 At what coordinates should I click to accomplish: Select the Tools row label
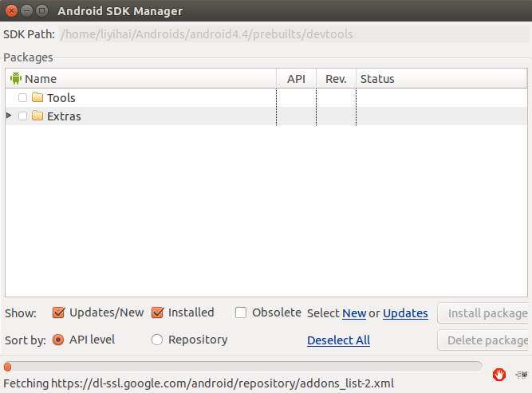[x=61, y=98]
